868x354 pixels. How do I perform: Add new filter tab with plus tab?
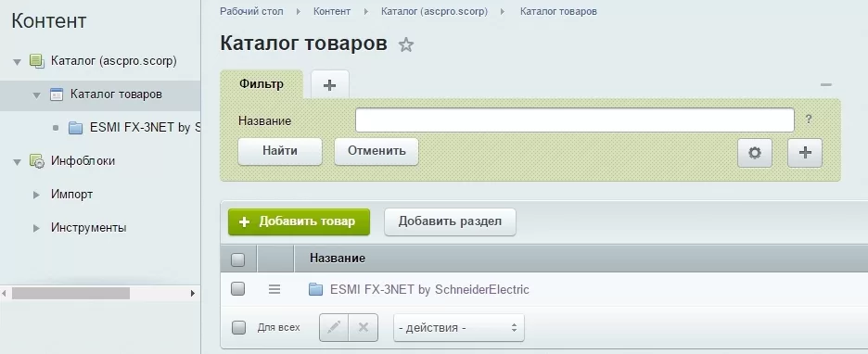pyautogui.click(x=329, y=84)
